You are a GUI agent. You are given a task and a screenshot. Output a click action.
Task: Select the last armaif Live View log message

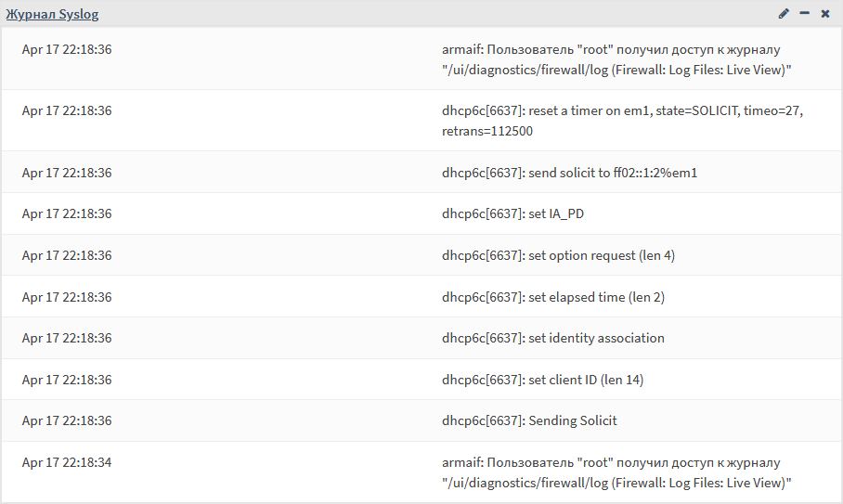click(616, 472)
